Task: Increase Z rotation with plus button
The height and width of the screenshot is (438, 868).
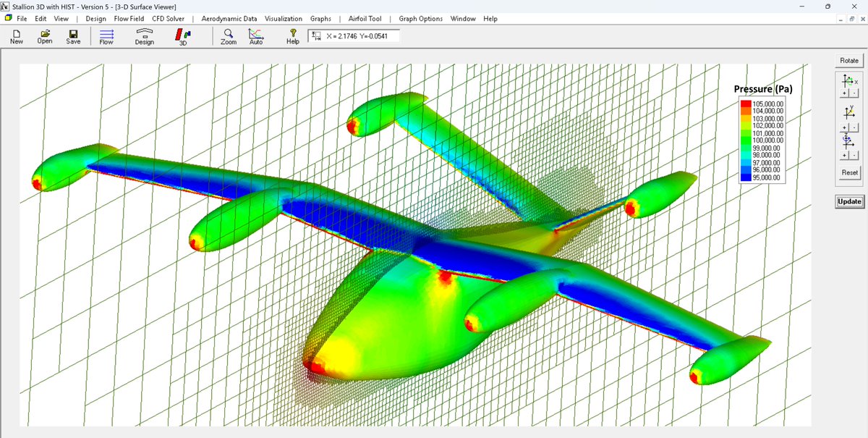Action: [x=844, y=155]
